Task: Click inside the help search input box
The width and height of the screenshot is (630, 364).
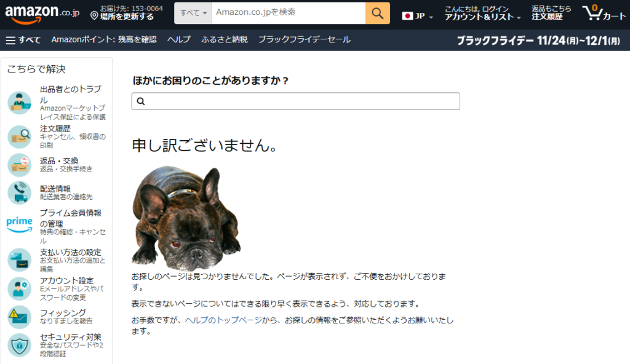Action: point(295,101)
